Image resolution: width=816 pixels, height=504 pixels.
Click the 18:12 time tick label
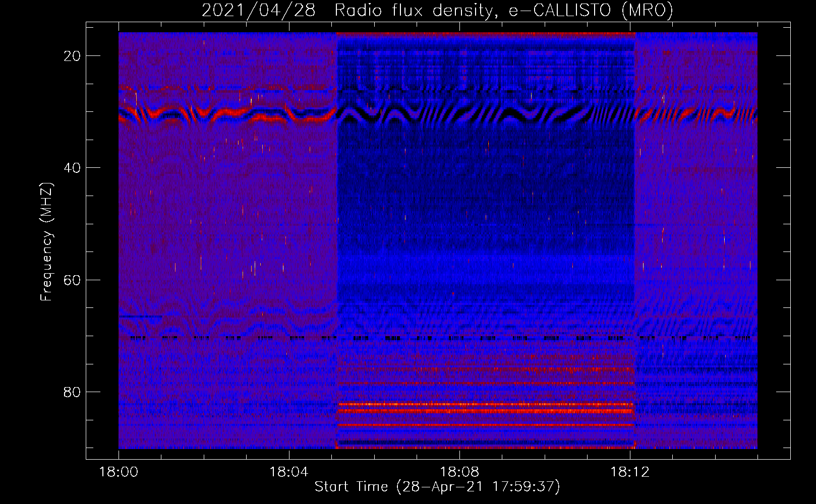pyautogui.click(x=630, y=472)
